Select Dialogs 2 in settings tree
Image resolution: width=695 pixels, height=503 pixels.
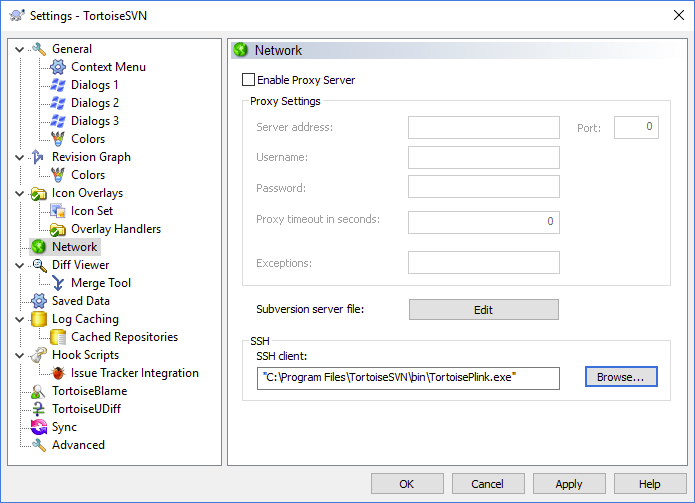(x=94, y=103)
